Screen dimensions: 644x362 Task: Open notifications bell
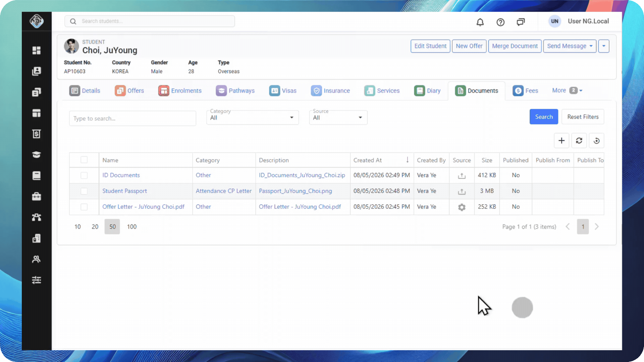point(480,22)
